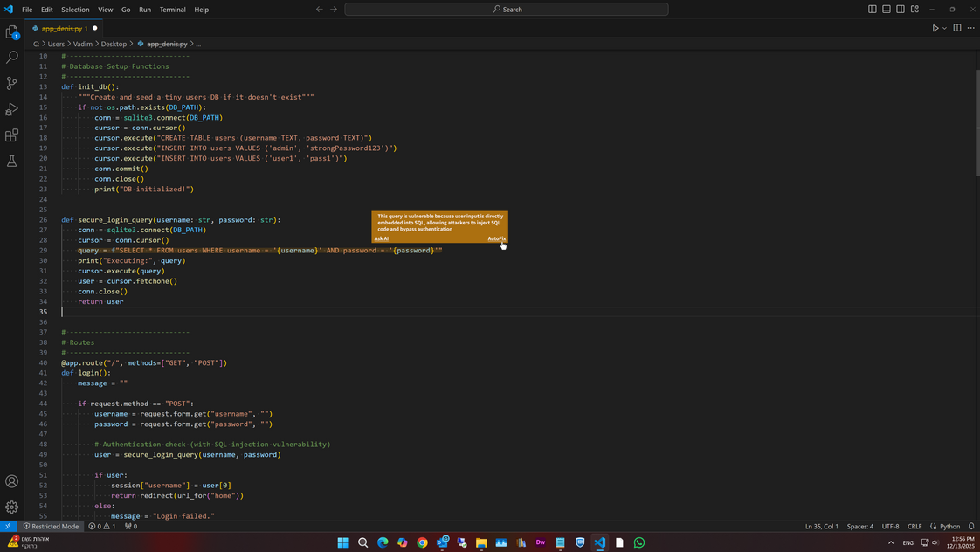Open the Run and Debug view
Viewport: 980px width, 552px height.
coord(12,109)
